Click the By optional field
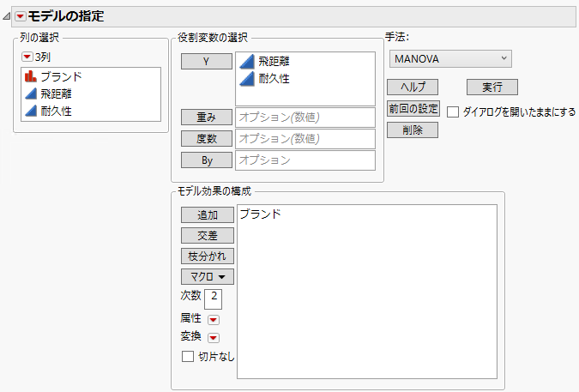 tap(305, 160)
